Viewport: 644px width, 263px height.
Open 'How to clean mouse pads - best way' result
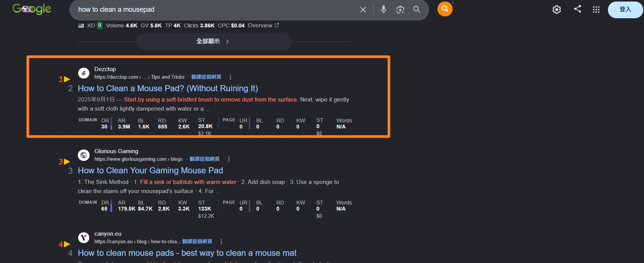(187, 253)
